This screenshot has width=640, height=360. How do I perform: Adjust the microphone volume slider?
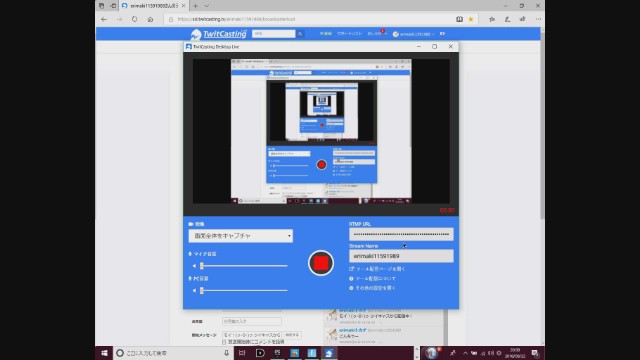(244, 266)
